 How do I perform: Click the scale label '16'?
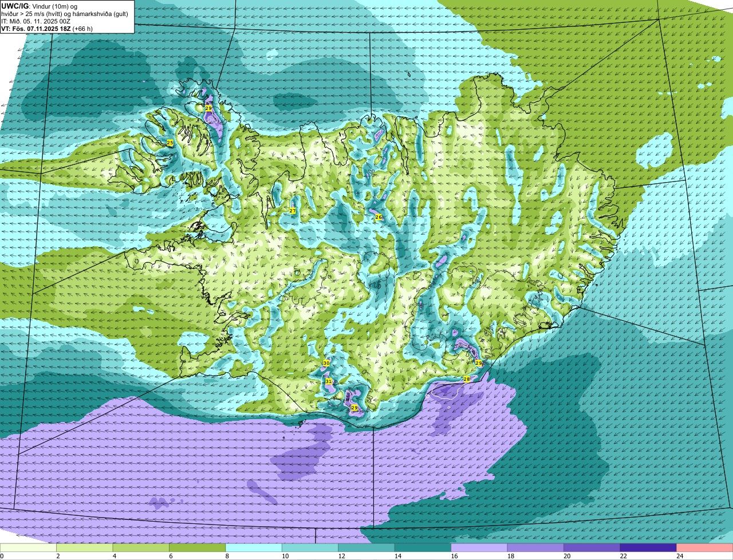click(x=454, y=556)
